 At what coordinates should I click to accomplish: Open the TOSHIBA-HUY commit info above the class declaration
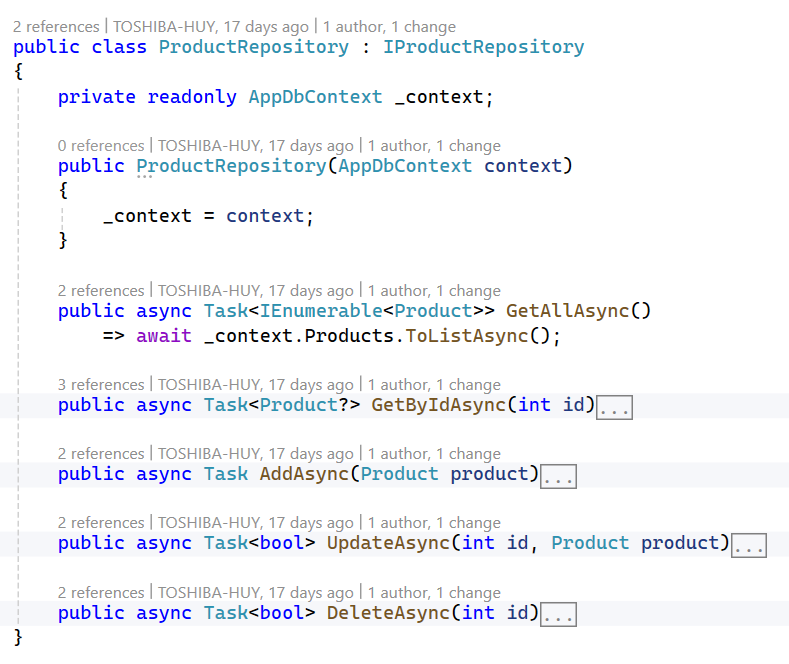click(x=210, y=27)
